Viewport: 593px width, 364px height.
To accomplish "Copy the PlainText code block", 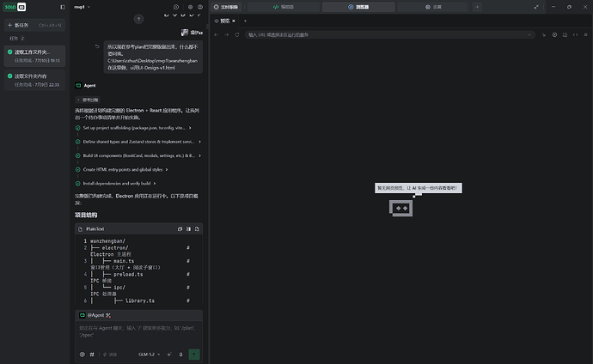I will (x=180, y=229).
